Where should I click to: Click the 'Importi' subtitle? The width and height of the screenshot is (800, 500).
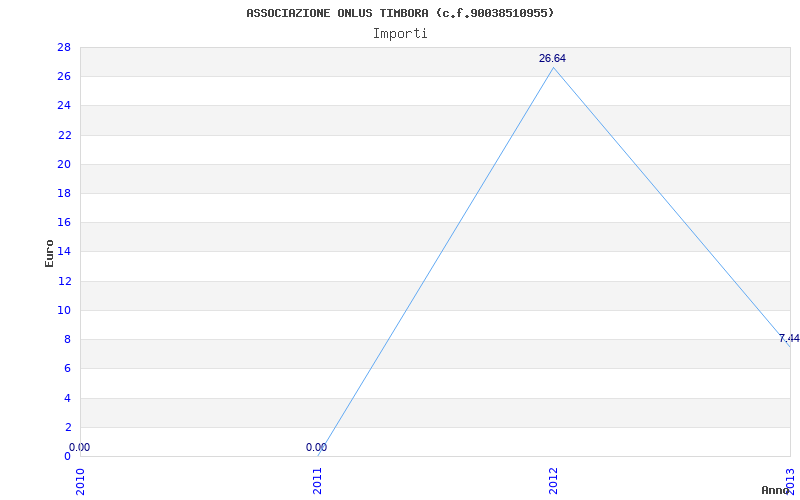coord(400,34)
